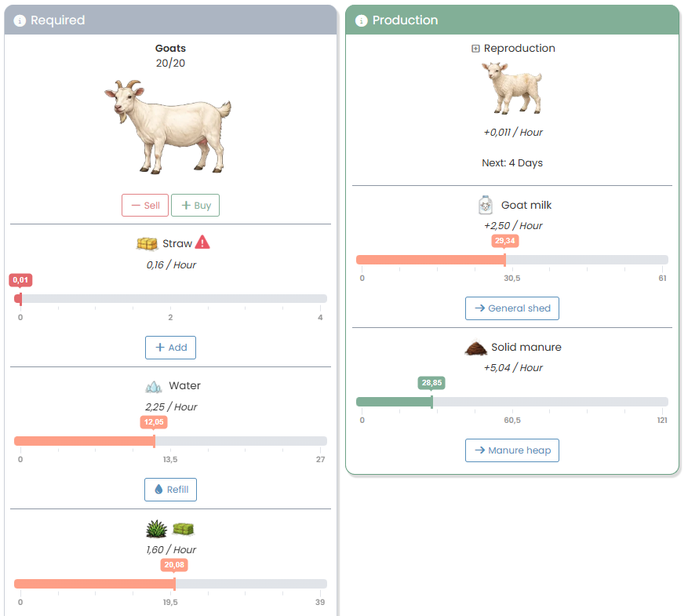Go to the Manure heap
The image size is (688, 616).
click(511, 450)
